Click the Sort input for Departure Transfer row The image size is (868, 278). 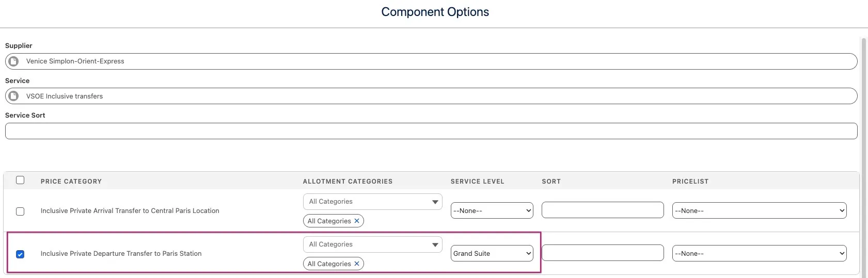[x=603, y=253]
